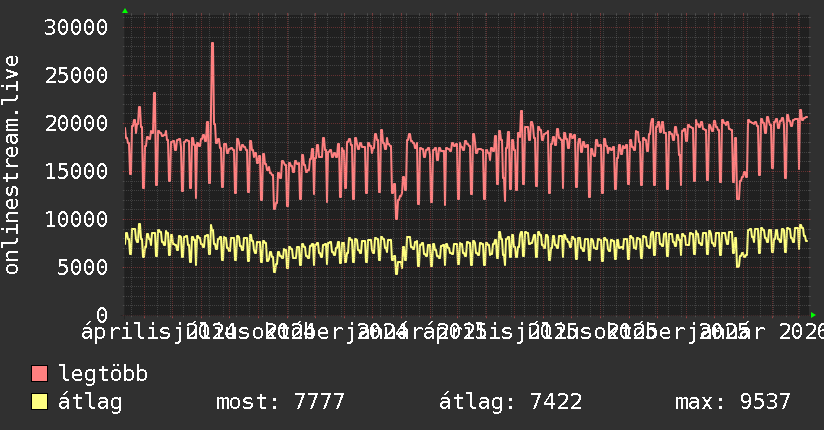824x430 pixels.
Task: Click the green arrow atop the y-axis
Action: pyautogui.click(x=125, y=11)
